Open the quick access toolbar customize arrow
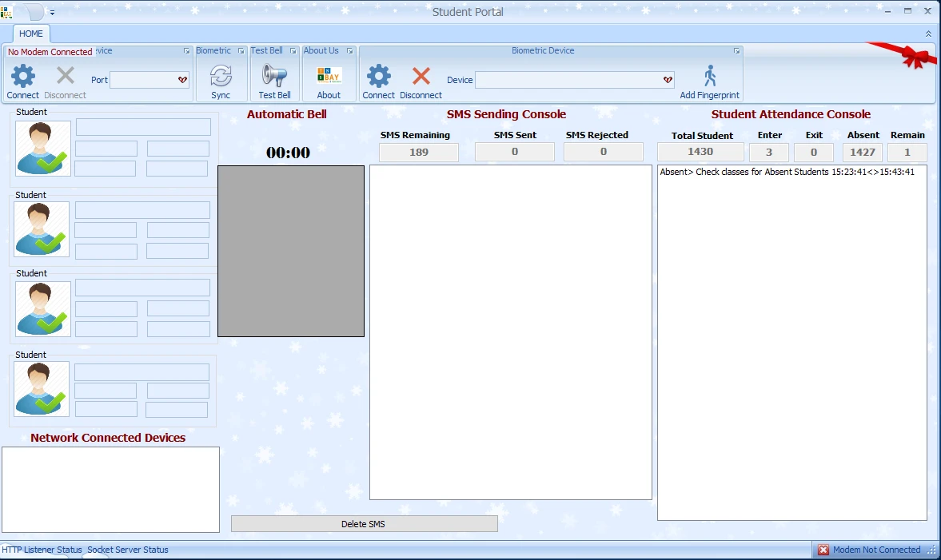 [53, 13]
